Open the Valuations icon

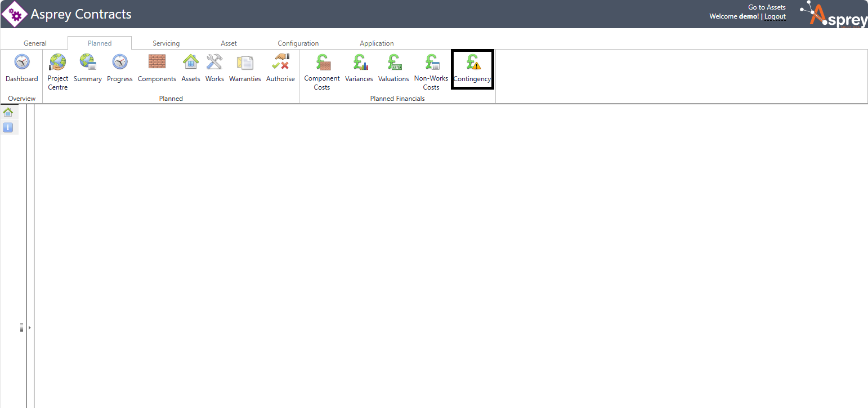(393, 62)
